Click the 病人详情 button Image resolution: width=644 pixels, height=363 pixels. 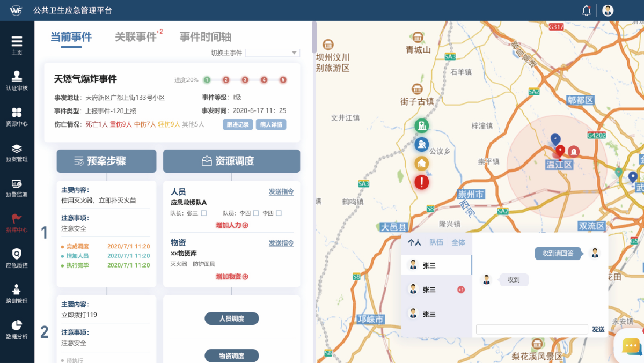pos(271,124)
